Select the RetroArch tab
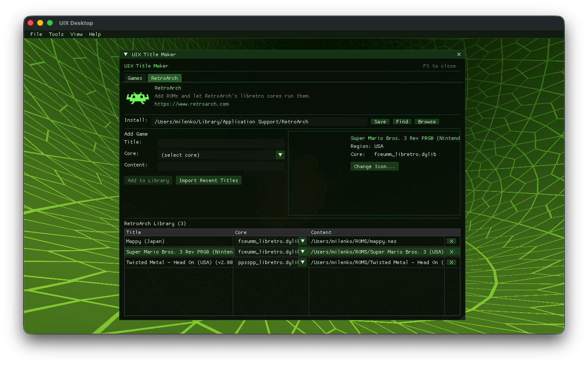The image size is (588, 365). tap(165, 78)
